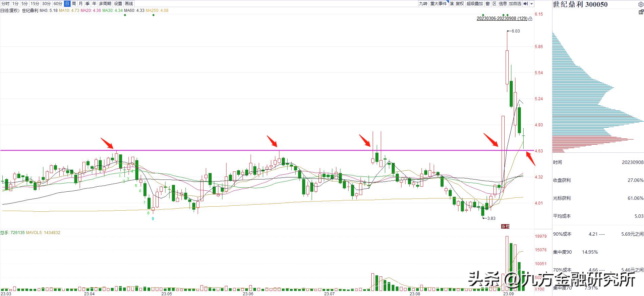This screenshot has width=644, height=296.
Task: Switch to 季 quarterly chart
Action: click(x=87, y=4)
